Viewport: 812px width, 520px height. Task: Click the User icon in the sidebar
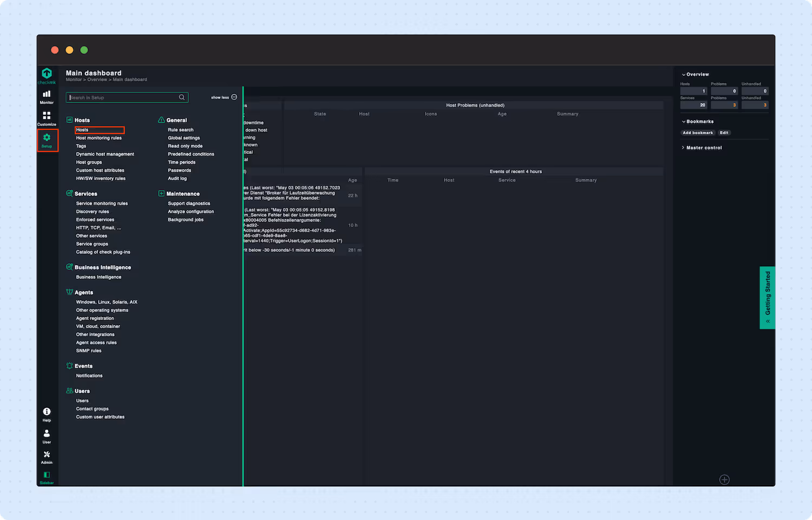coord(47,433)
